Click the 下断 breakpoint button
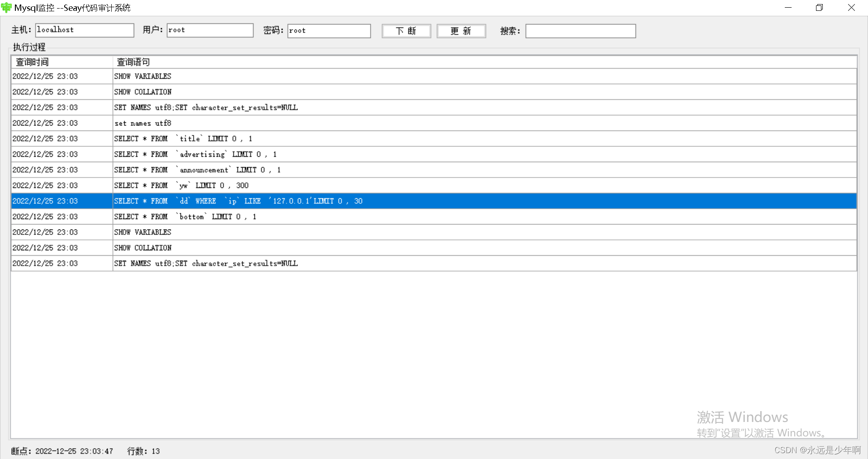The image size is (868, 459). coord(406,31)
